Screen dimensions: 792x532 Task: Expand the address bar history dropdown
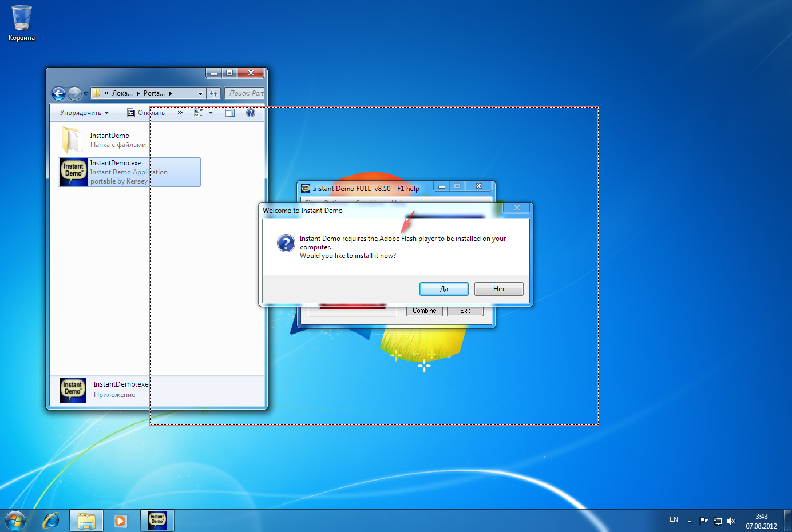[x=200, y=93]
